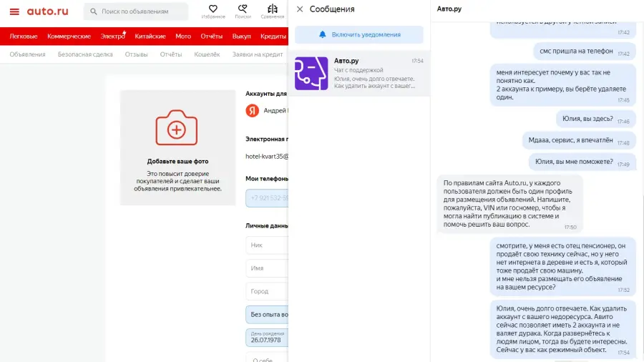Switch to Кошелёк tab

207,54
